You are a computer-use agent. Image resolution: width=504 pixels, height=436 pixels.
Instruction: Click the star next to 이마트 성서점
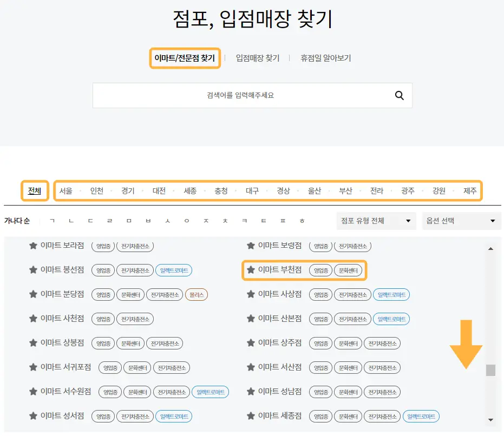pos(31,416)
